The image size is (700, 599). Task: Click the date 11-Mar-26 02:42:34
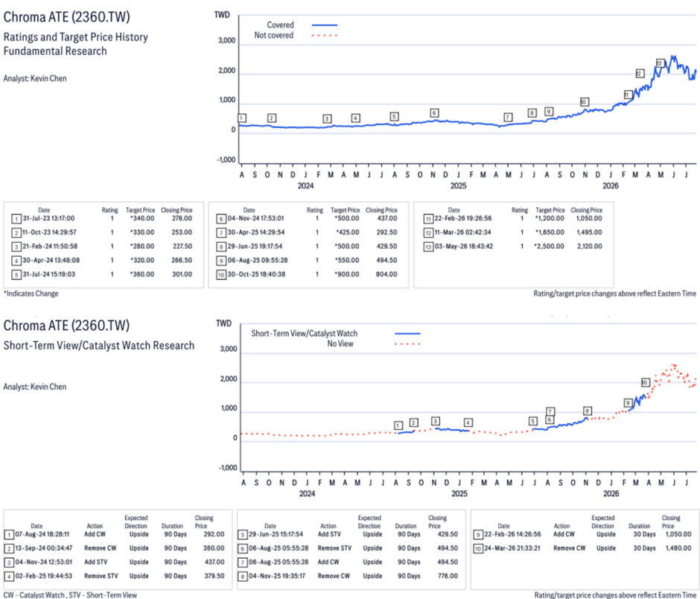point(462,232)
